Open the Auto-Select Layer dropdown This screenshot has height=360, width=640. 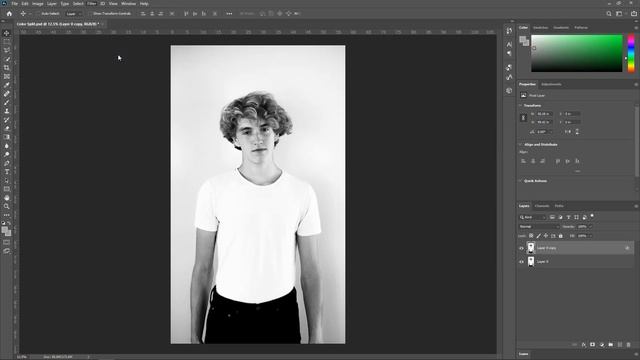coord(73,13)
